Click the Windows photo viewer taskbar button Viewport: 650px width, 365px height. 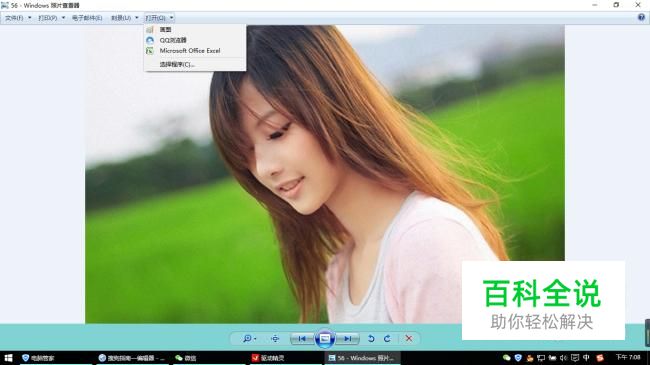click(361, 358)
